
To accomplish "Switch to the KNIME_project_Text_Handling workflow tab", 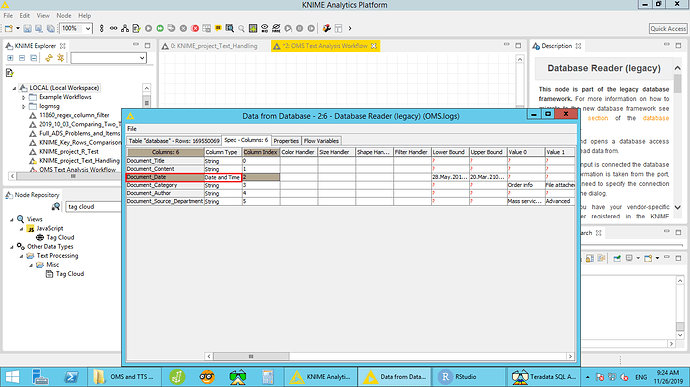I will pos(214,46).
